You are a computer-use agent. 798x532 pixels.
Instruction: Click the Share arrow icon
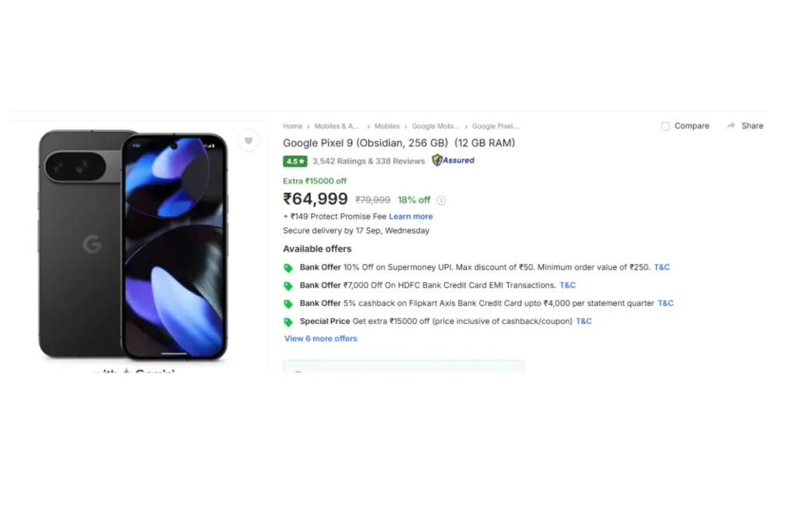click(731, 125)
